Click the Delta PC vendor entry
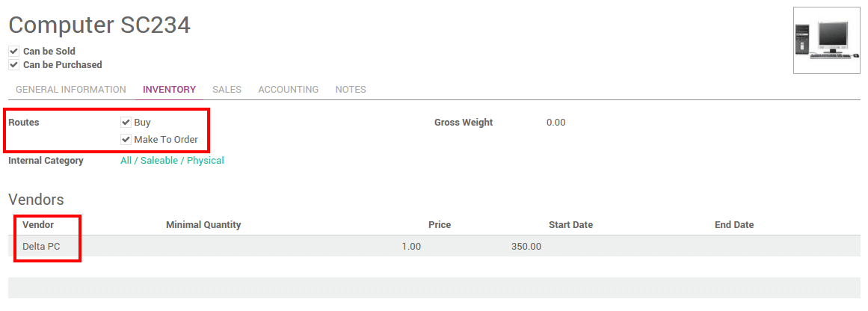This screenshot has width=868, height=311. pos(41,247)
